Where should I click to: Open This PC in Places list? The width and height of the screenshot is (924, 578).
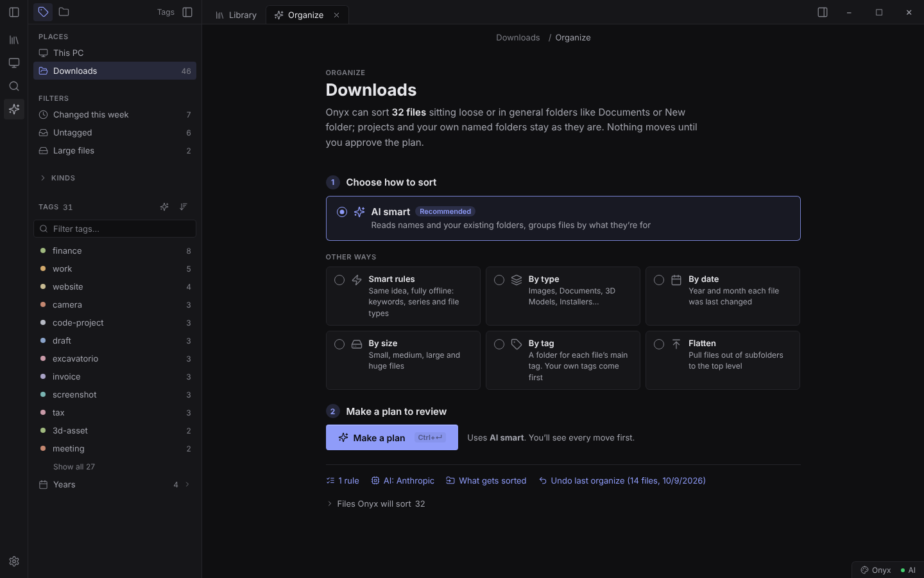click(115, 53)
